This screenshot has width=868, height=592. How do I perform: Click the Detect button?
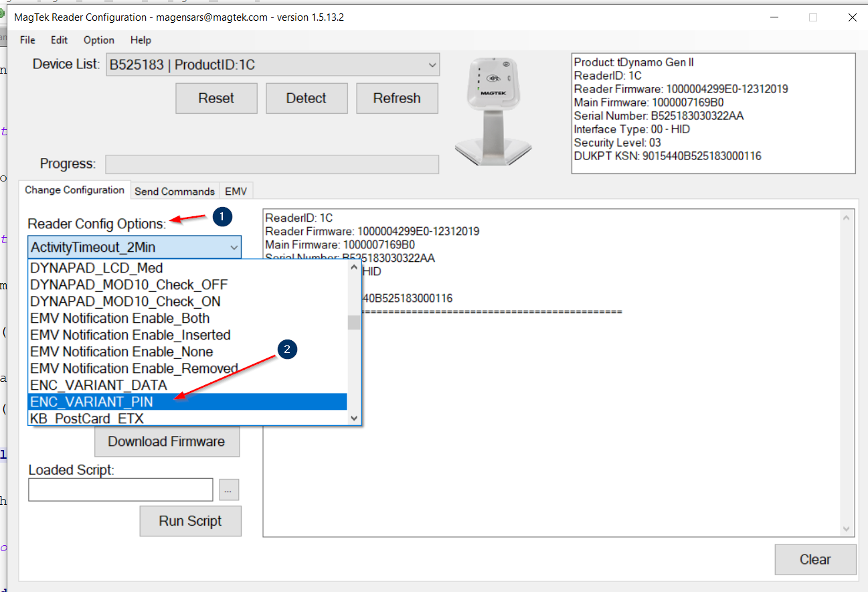307,98
